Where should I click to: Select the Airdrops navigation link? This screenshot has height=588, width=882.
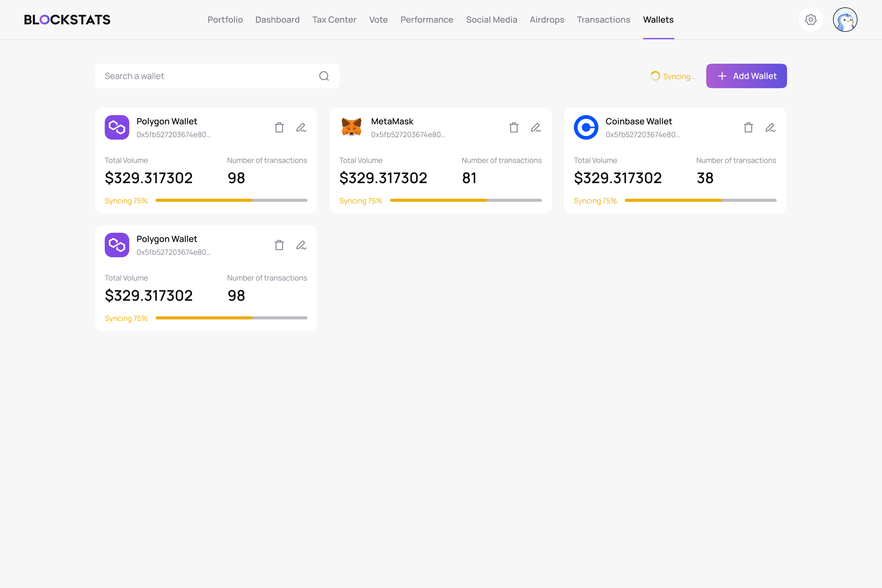[x=547, y=20]
